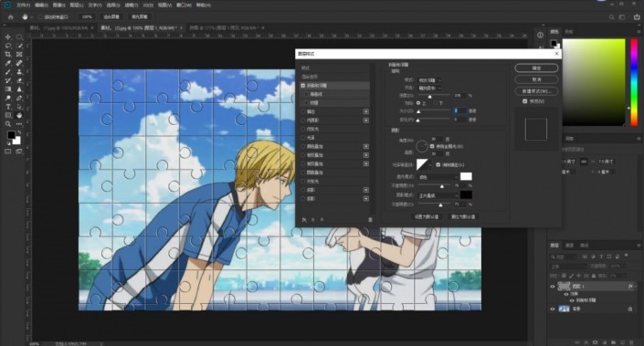Hide the 背景 layer eye icon
Image resolution: width=644 pixels, height=346 pixels.
(552, 309)
